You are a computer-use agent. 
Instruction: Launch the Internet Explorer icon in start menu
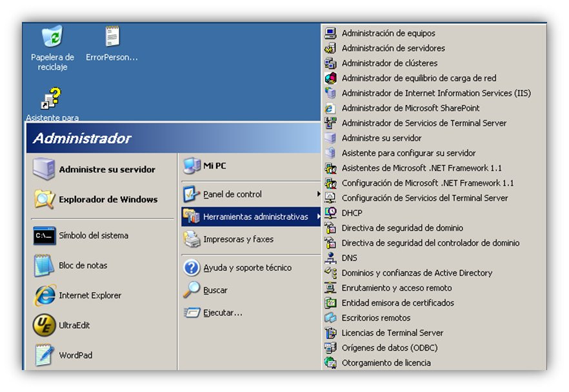coord(45,295)
